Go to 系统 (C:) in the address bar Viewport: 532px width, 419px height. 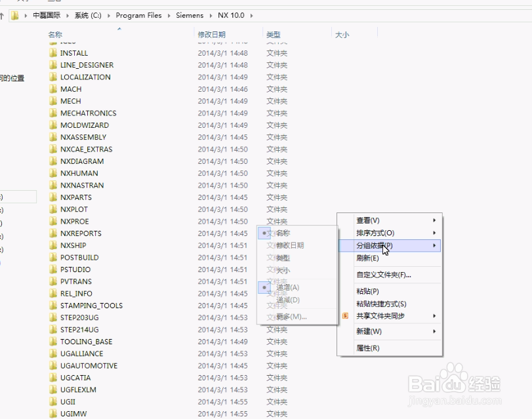88,16
